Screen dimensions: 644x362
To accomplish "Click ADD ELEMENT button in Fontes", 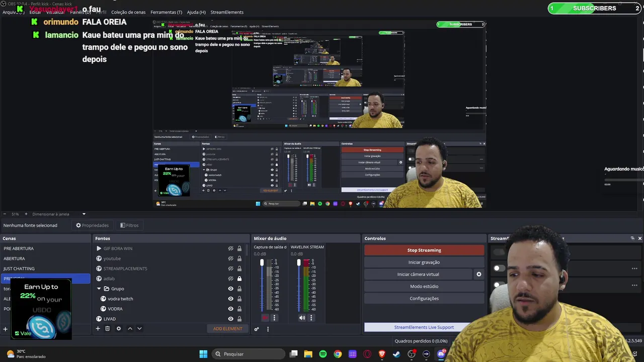I will click(228, 329).
